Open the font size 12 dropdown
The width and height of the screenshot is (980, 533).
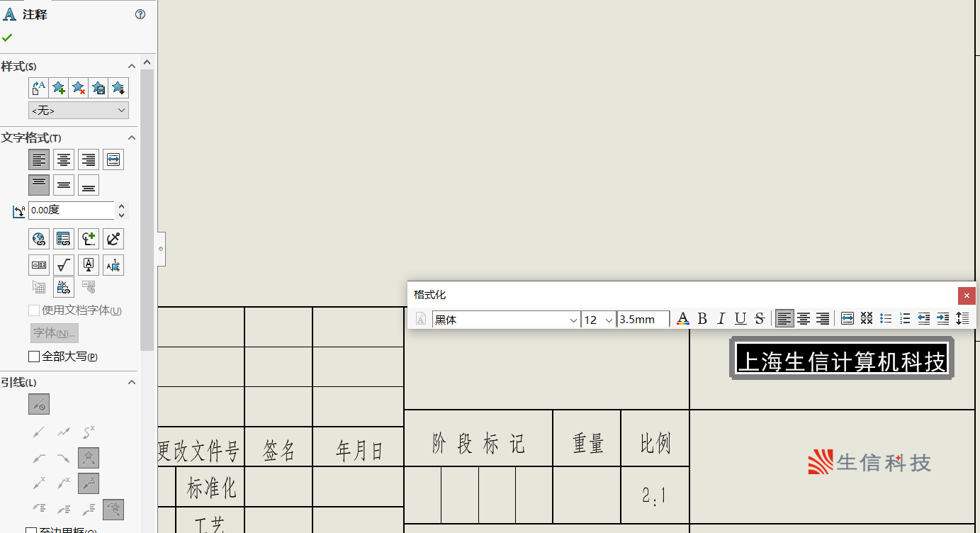608,320
